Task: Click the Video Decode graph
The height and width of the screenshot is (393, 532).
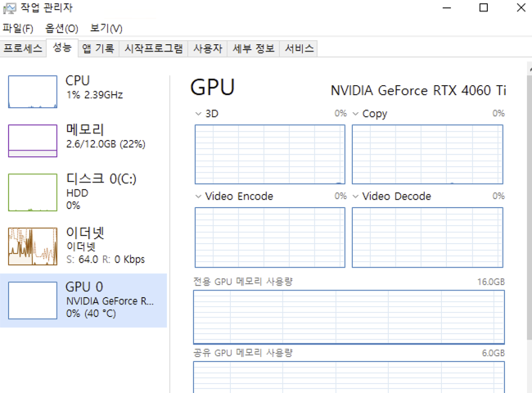Action: click(427, 237)
